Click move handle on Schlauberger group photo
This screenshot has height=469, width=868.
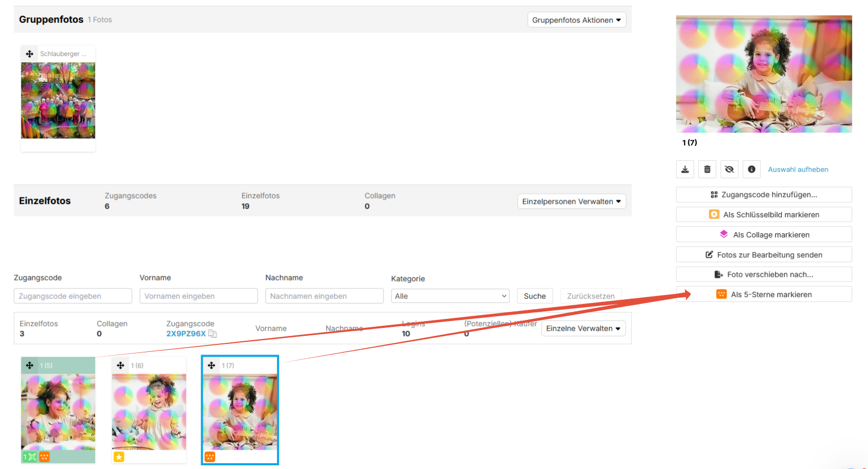tap(30, 54)
